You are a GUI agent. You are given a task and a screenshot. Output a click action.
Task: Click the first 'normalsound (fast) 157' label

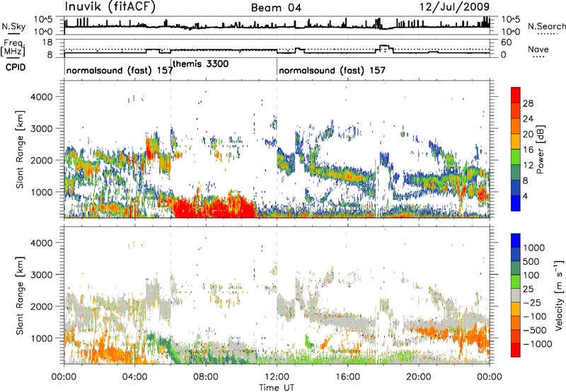tap(120, 70)
